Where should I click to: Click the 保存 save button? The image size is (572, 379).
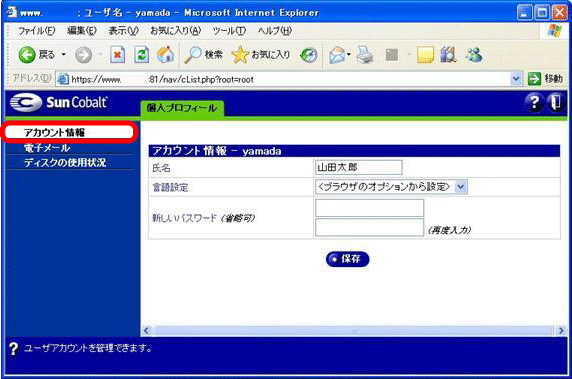pyautogui.click(x=347, y=259)
